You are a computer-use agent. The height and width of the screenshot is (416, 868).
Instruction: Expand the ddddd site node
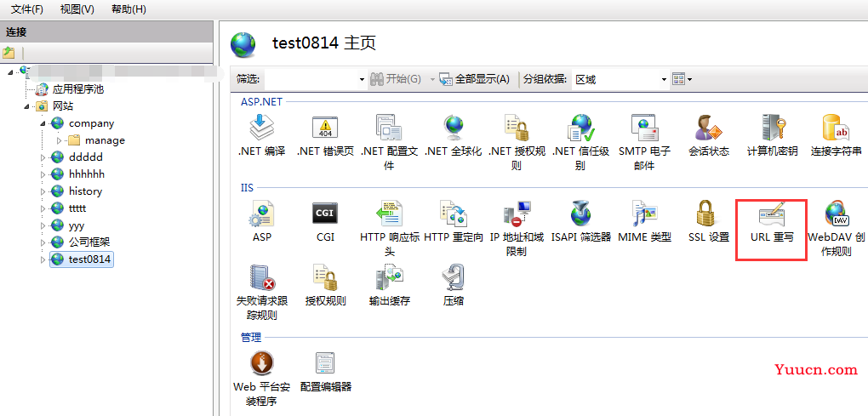pyautogui.click(x=43, y=157)
